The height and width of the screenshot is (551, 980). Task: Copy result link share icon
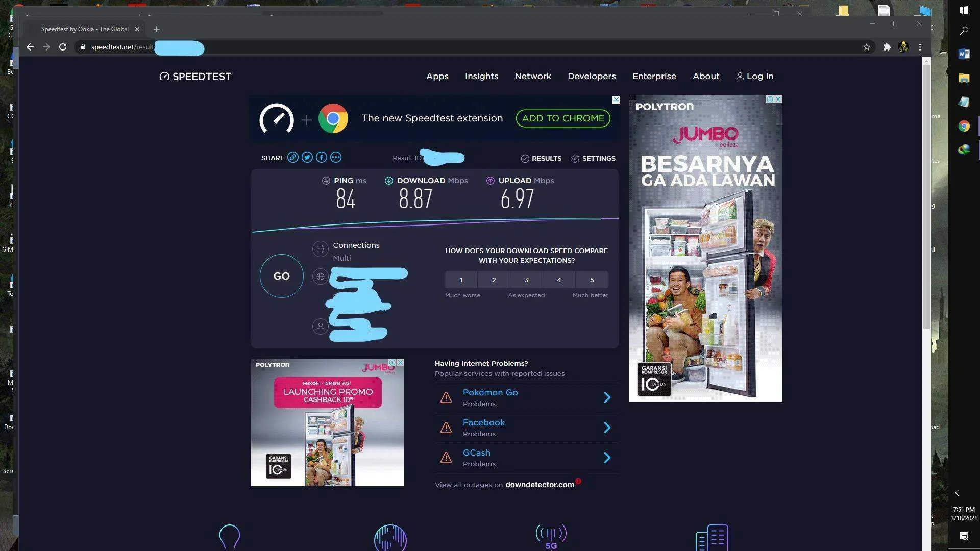point(292,157)
